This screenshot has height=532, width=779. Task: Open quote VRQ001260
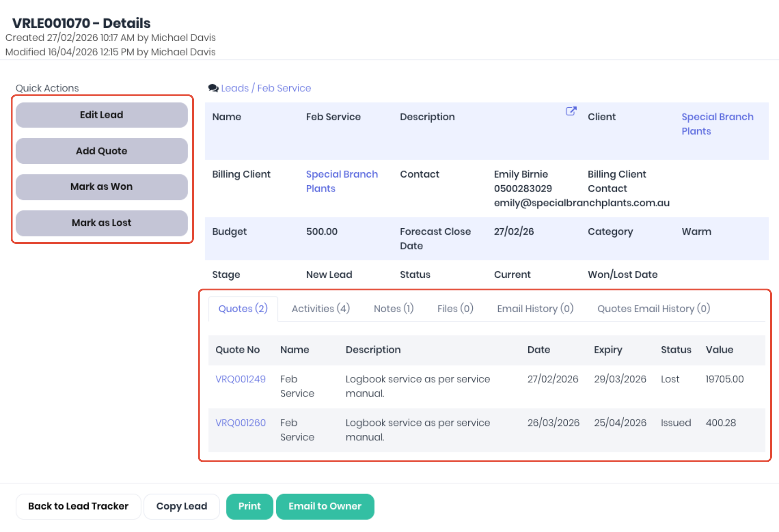point(240,423)
